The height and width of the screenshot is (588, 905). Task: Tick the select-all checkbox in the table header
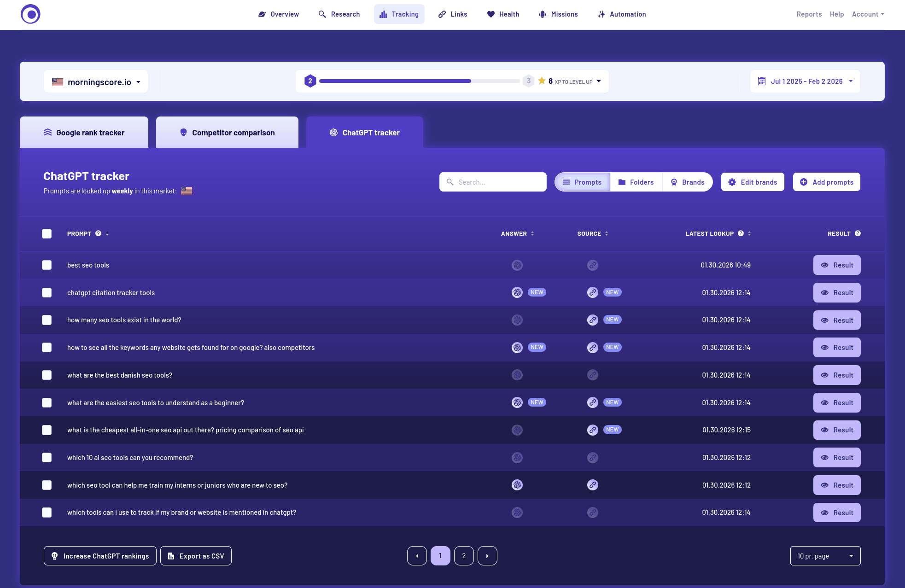click(x=47, y=233)
